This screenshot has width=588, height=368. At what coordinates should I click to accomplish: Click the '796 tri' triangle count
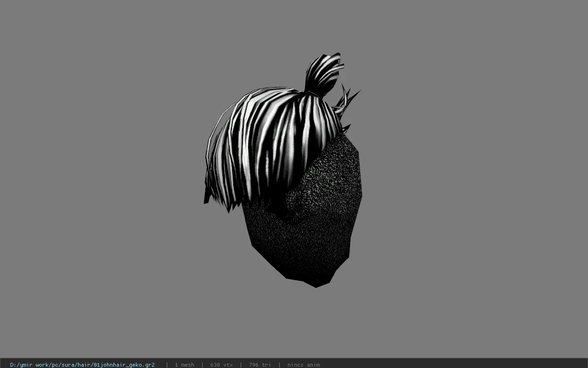click(260, 365)
